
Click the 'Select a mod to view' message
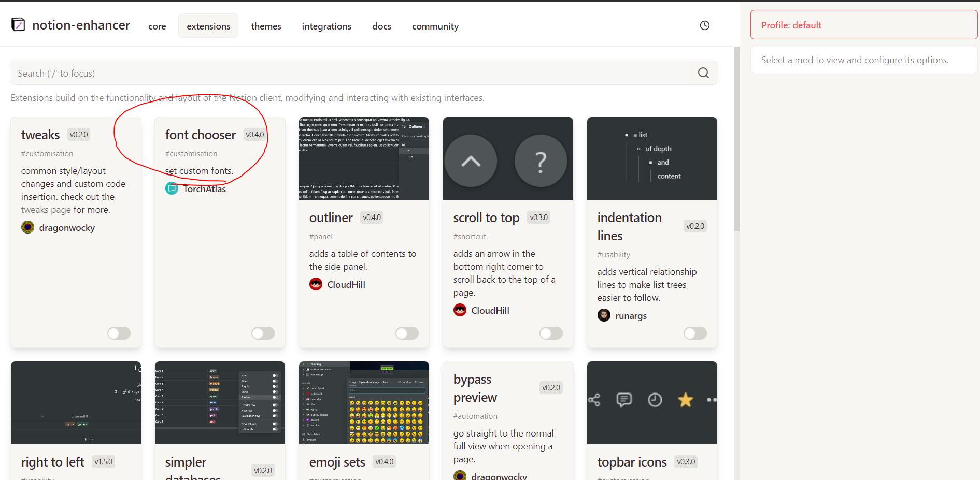855,60
